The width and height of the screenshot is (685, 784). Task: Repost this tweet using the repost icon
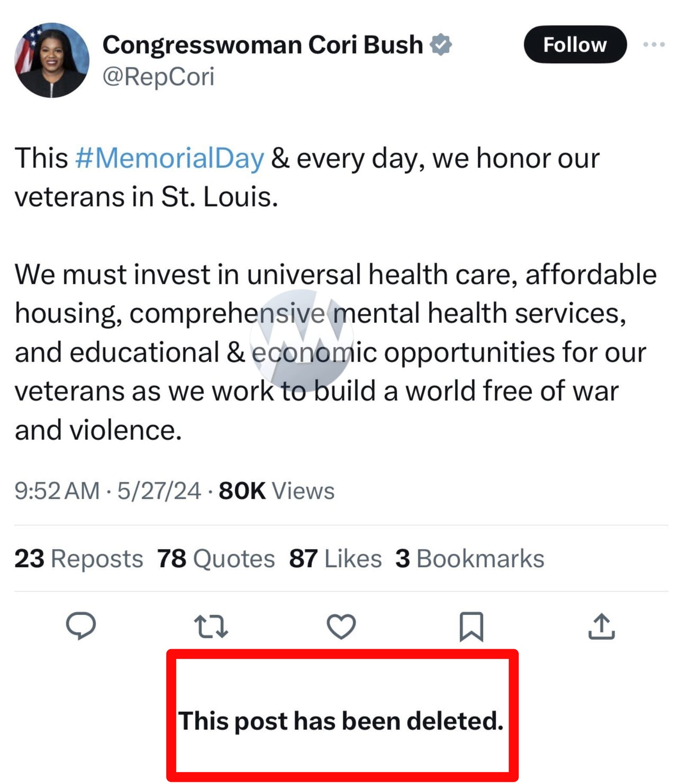(x=211, y=626)
